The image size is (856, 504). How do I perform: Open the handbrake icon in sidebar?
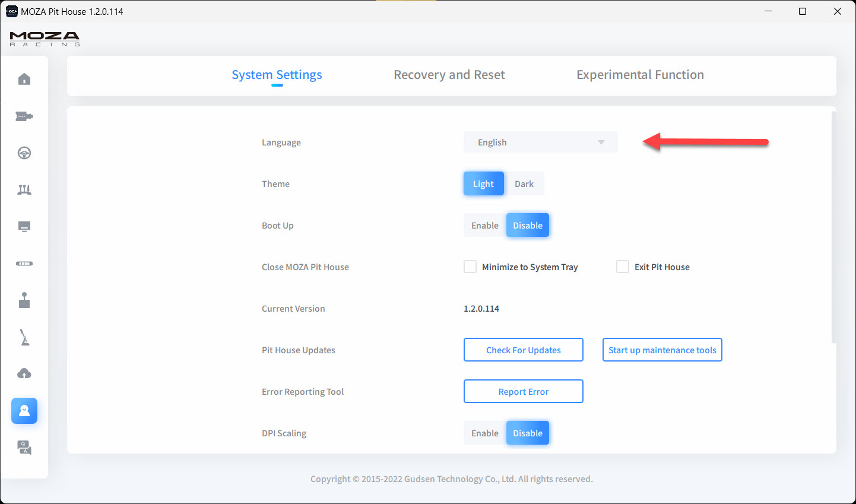coord(24,337)
